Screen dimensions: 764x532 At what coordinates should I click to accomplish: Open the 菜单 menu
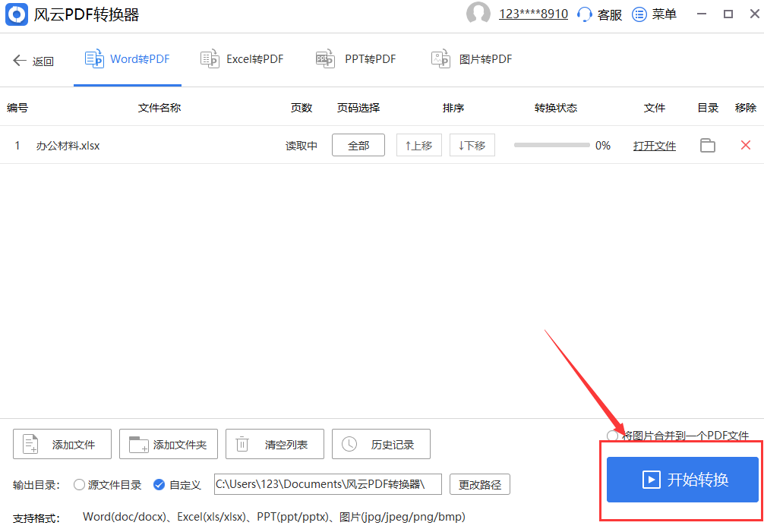tap(654, 14)
